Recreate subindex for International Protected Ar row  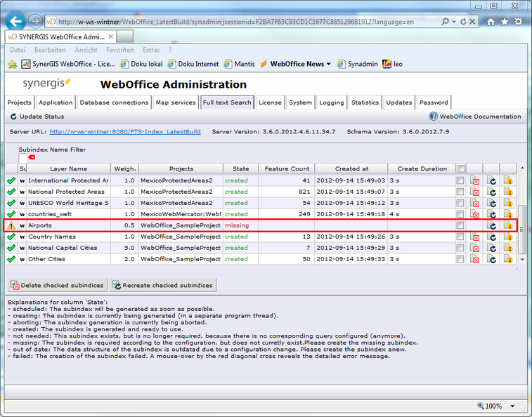491,180
